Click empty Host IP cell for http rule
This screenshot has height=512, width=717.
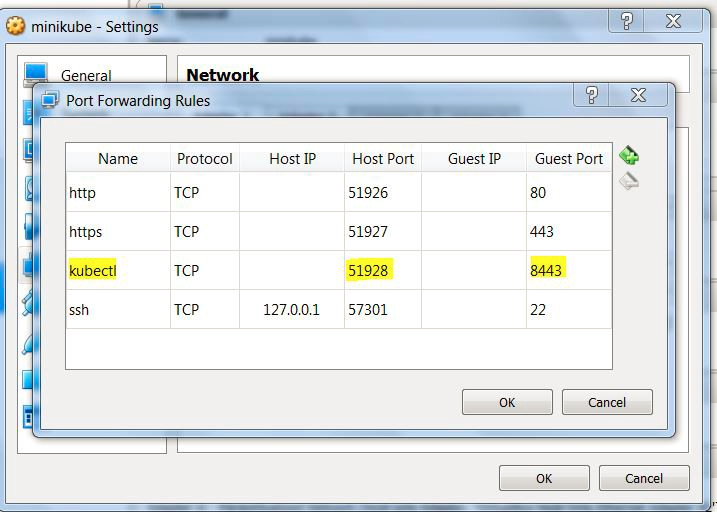click(292, 192)
